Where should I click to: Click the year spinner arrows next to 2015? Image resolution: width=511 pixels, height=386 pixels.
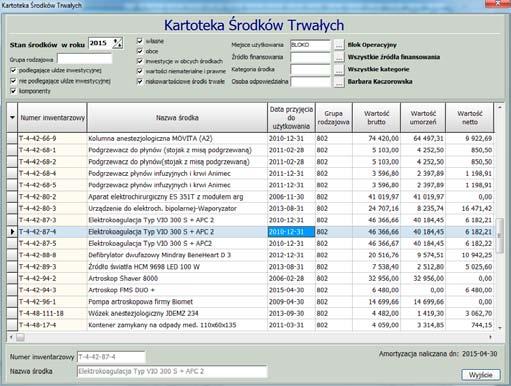coord(117,43)
